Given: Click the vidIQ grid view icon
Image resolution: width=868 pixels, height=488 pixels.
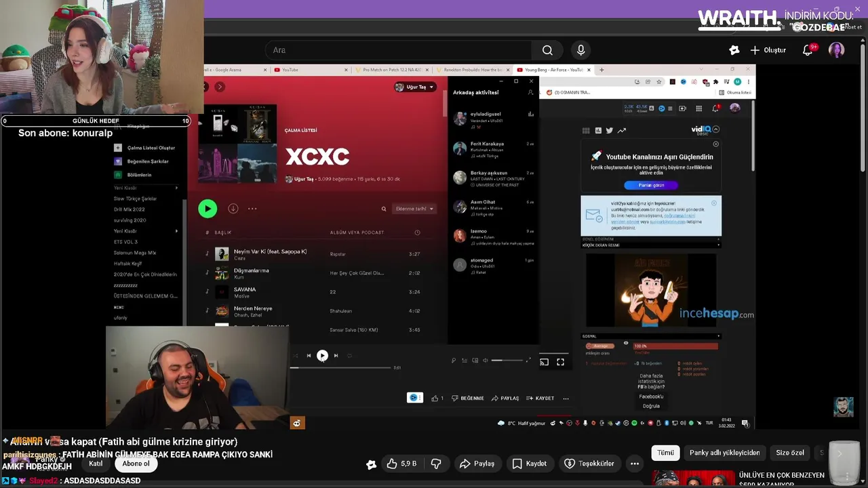Looking at the screenshot, I should tap(586, 130).
